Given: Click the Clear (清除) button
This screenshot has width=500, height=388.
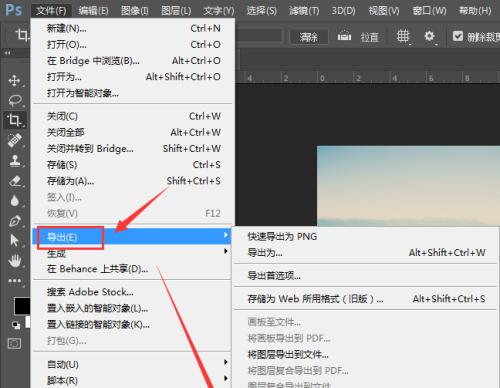Looking at the screenshot, I should pos(309,36).
